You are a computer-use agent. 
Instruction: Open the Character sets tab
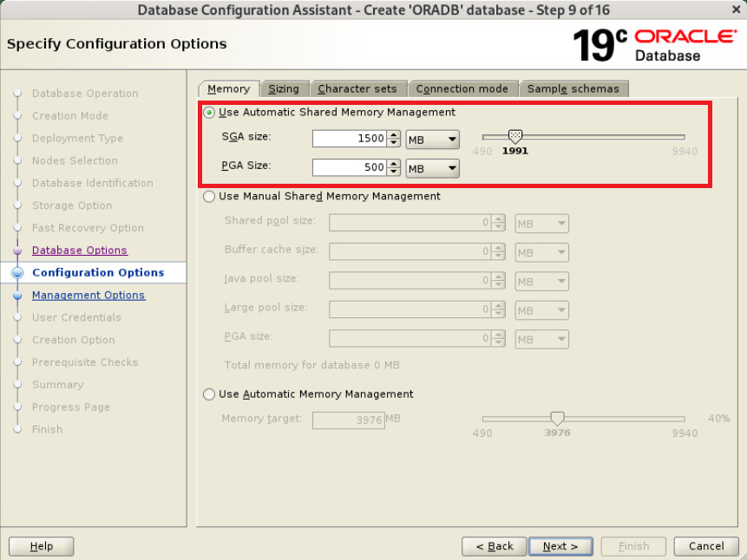tap(357, 89)
